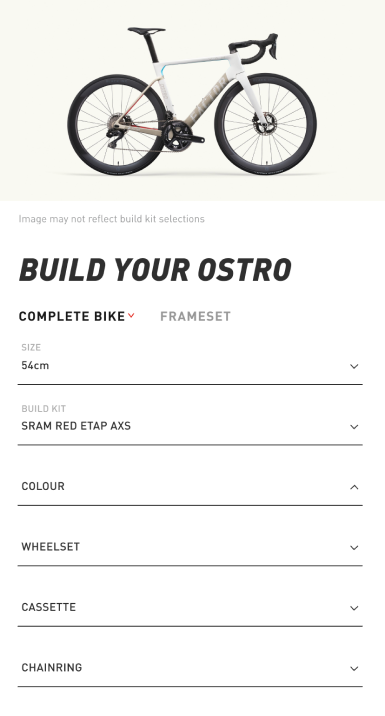Click the SIZE dropdown chevron arrow

pyautogui.click(x=354, y=366)
